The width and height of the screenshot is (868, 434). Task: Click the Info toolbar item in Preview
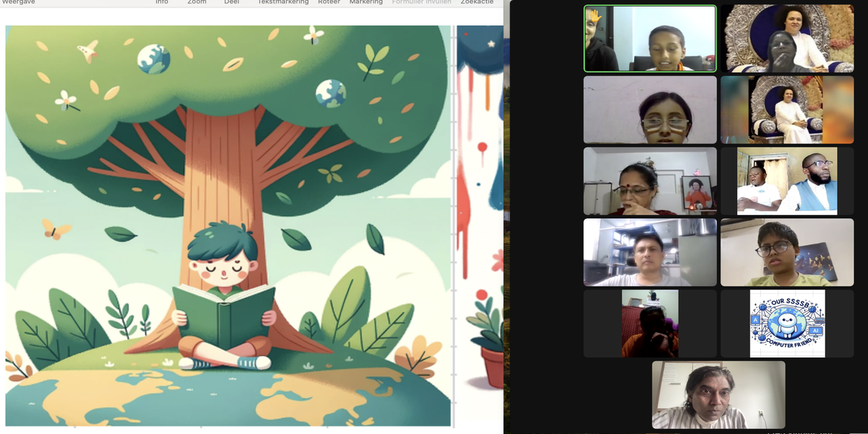coord(162,2)
